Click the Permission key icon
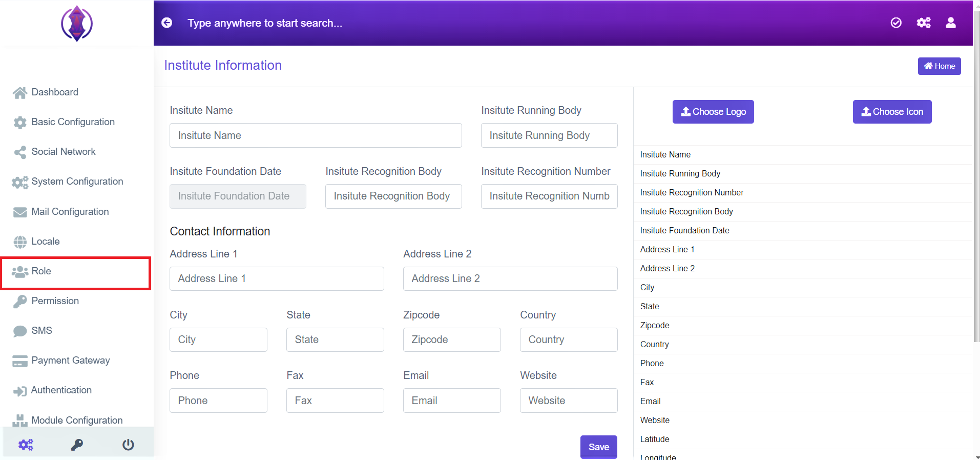This screenshot has height=460, width=980. pyautogui.click(x=20, y=302)
